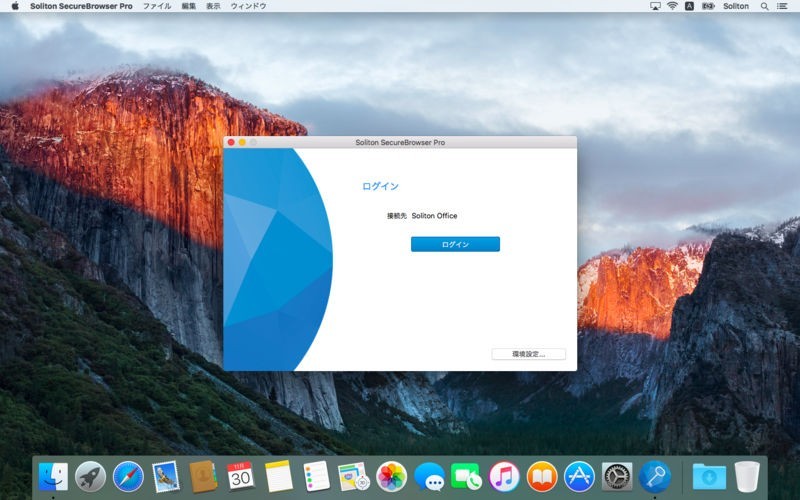This screenshot has height=500, width=800.
Task: Open Safari from the Dock
Action: [x=128, y=476]
